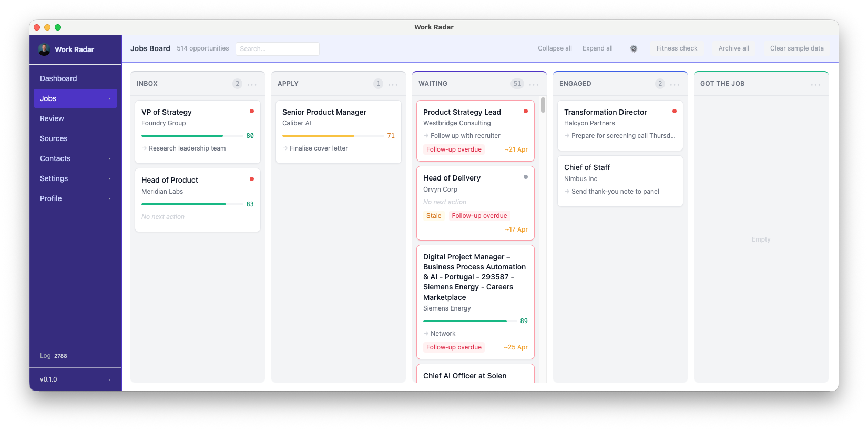Viewport: 868px width, 430px height.
Task: Click the VP of Strategy score bar
Action: click(192, 136)
